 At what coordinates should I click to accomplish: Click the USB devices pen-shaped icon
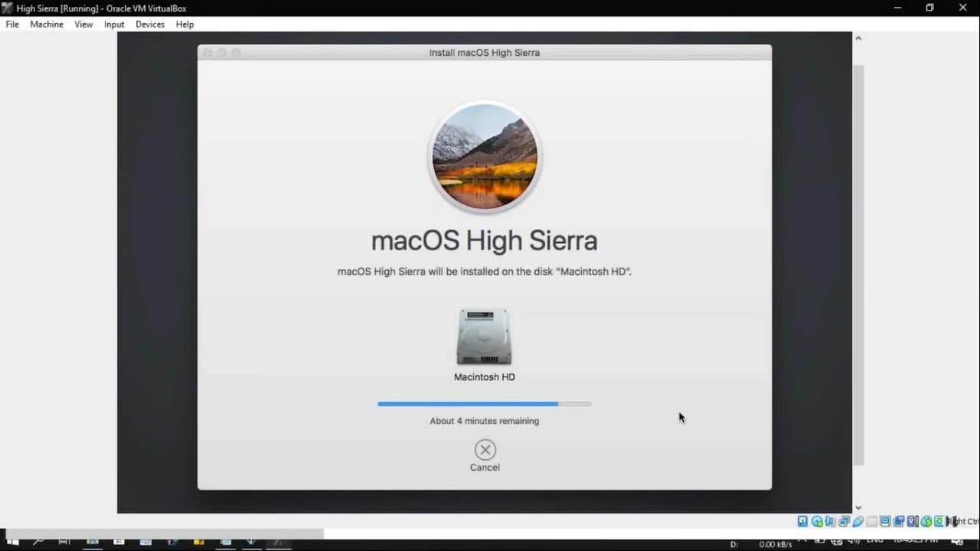[858, 521]
